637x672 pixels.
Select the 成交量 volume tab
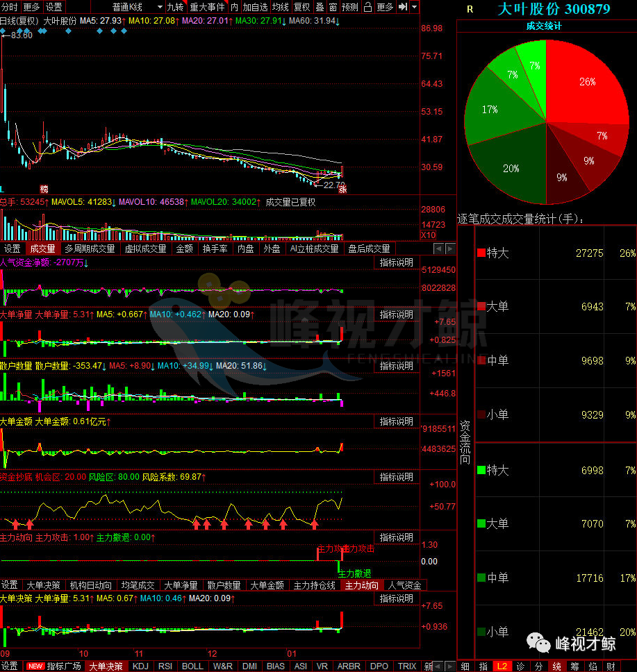pos(42,249)
